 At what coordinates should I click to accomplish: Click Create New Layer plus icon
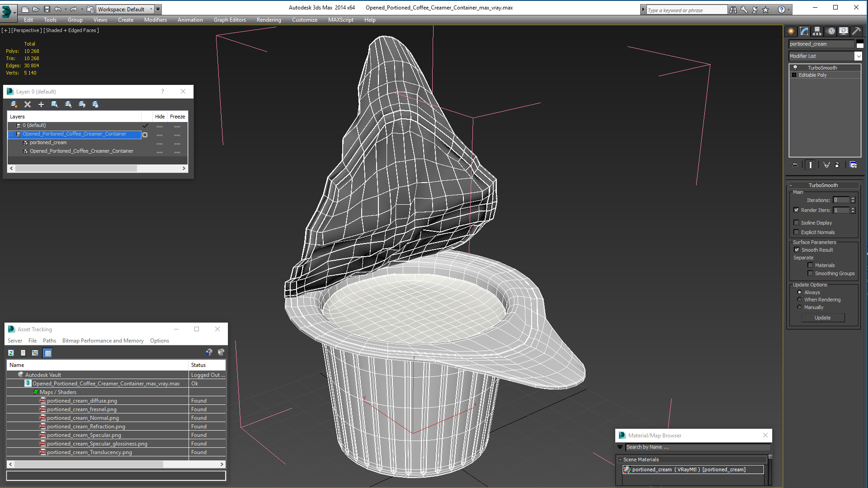click(x=41, y=104)
